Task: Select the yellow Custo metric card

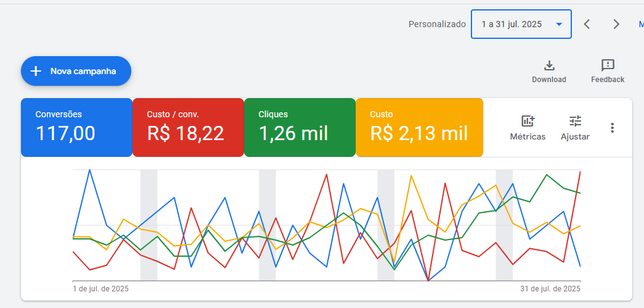Action: point(419,127)
